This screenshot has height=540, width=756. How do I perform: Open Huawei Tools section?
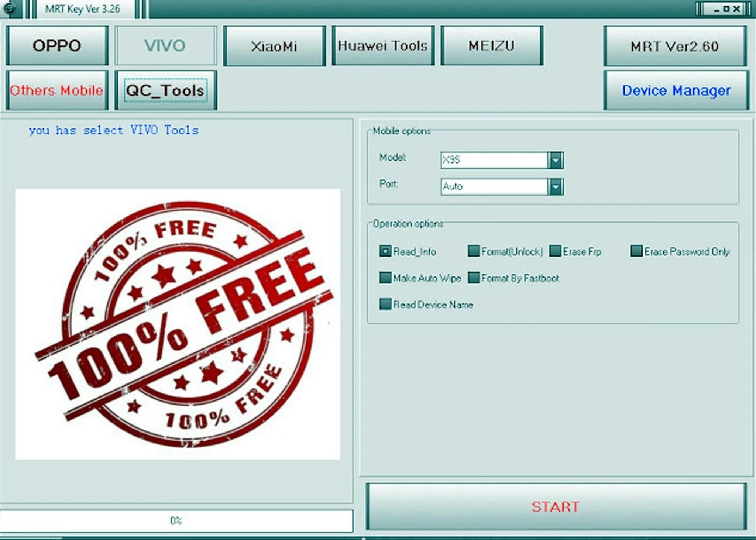(x=383, y=45)
